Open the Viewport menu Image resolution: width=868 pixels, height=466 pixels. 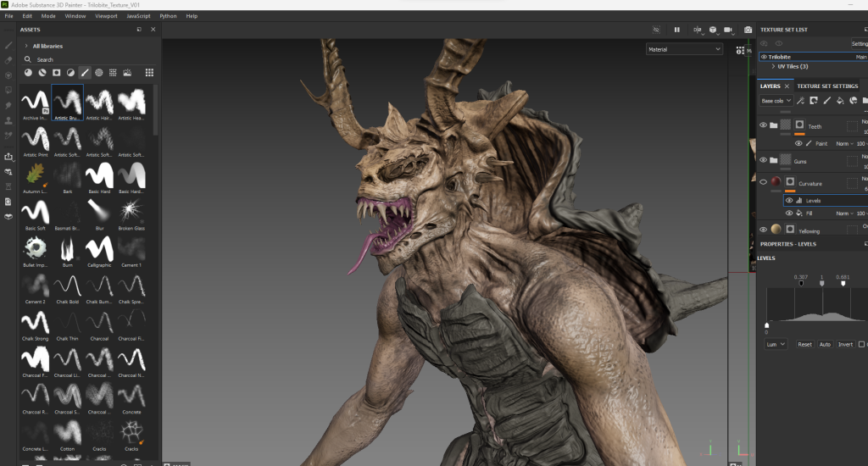(x=106, y=16)
